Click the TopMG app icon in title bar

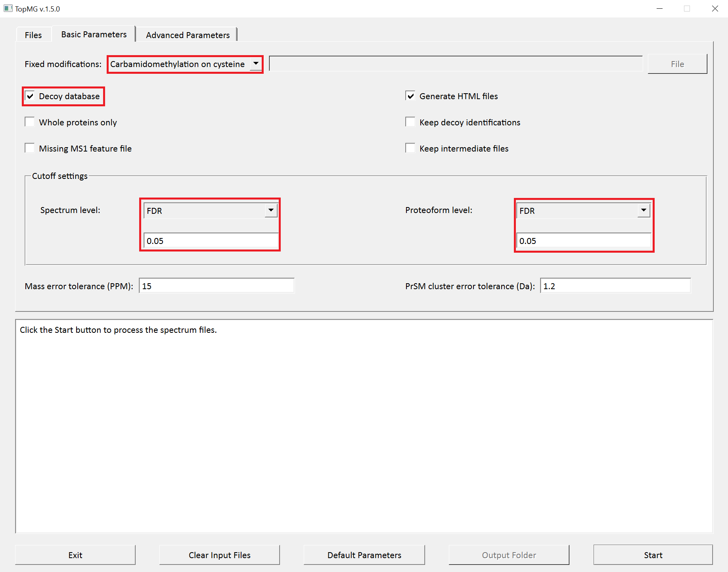[8, 8]
